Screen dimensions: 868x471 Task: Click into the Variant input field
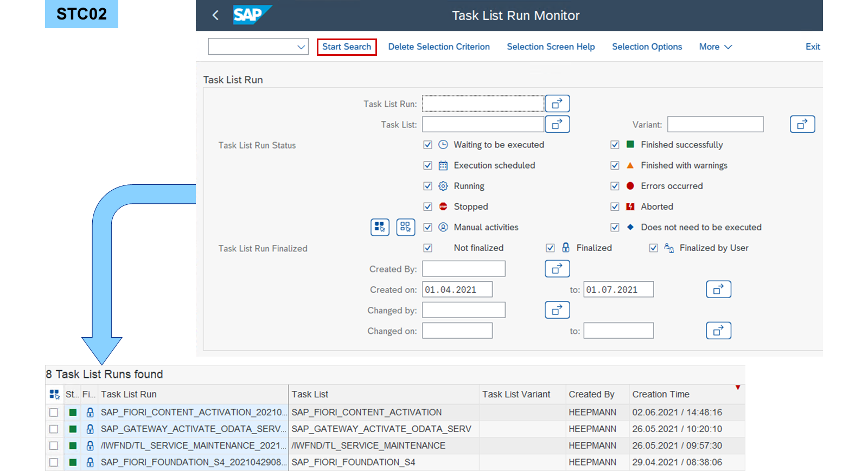pyautogui.click(x=715, y=124)
